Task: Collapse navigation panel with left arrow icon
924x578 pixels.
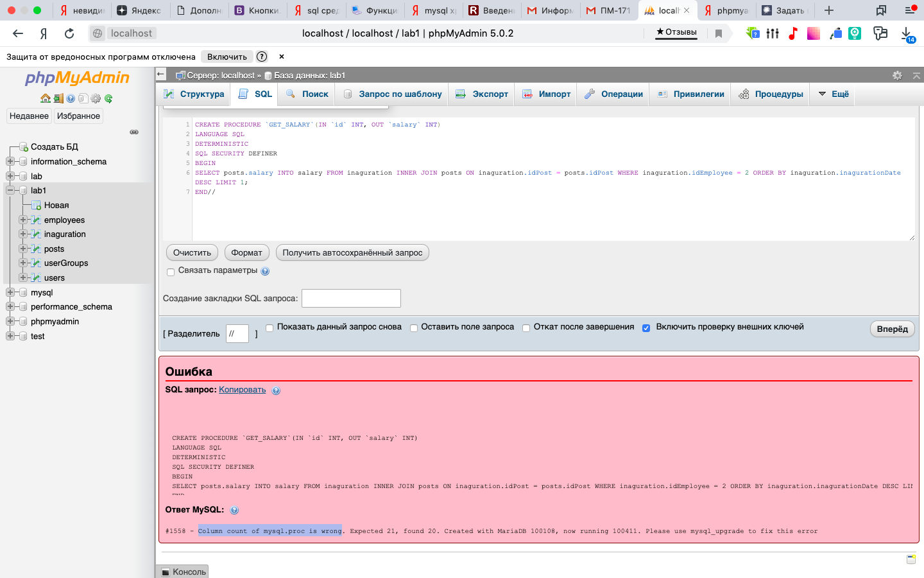Action: 161,74
